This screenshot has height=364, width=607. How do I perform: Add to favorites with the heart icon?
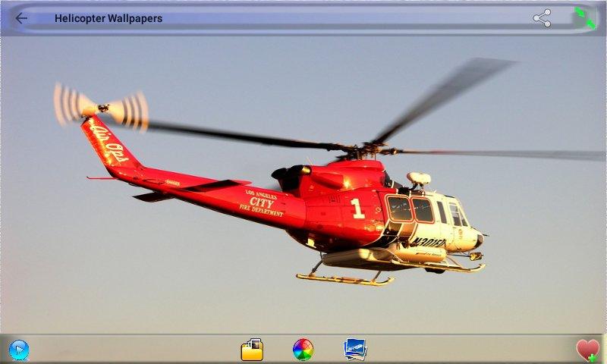click(x=587, y=350)
